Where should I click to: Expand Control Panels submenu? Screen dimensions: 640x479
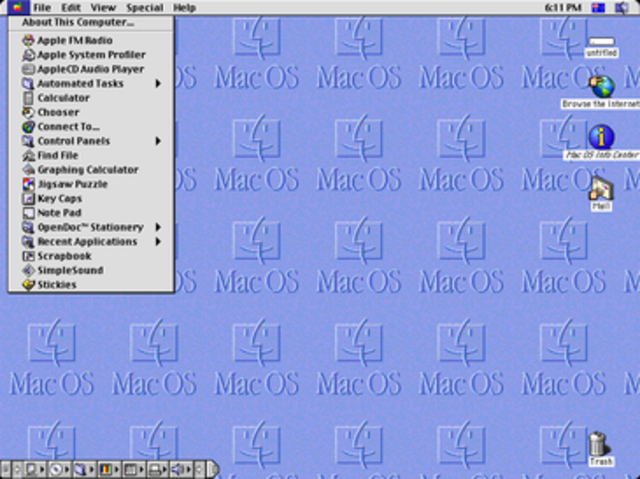point(91,141)
